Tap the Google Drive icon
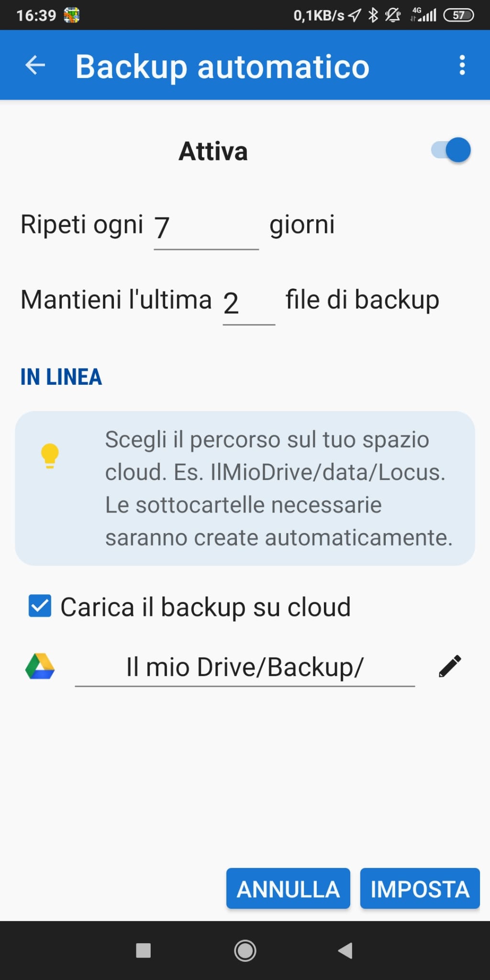The image size is (490, 980). click(40, 666)
